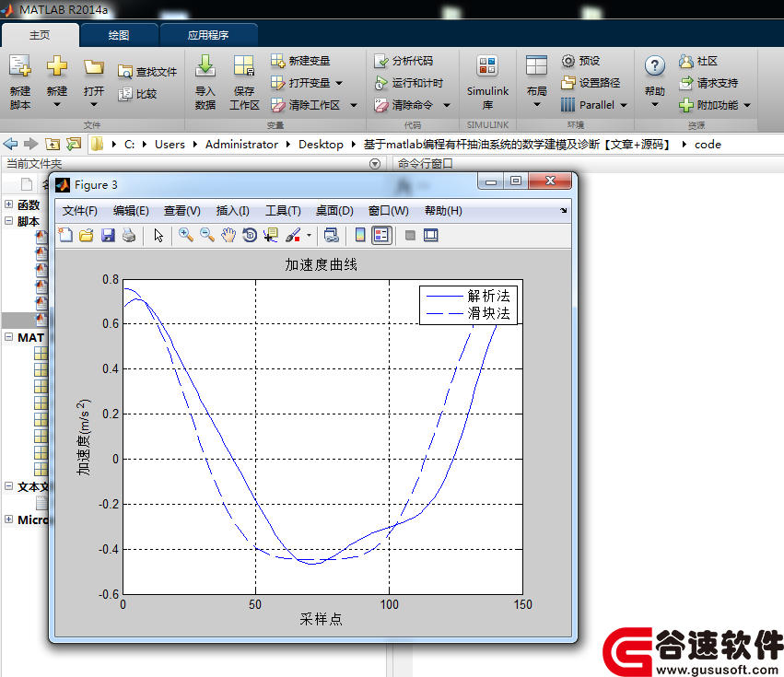Open the Simulink 库 library
The image size is (784, 677).
pos(487,81)
